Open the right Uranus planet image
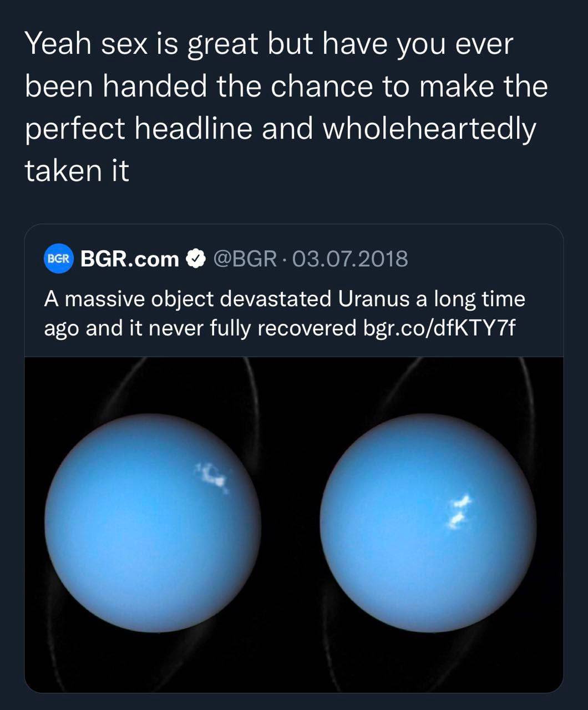This screenshot has width=588, height=710. pos(428,523)
